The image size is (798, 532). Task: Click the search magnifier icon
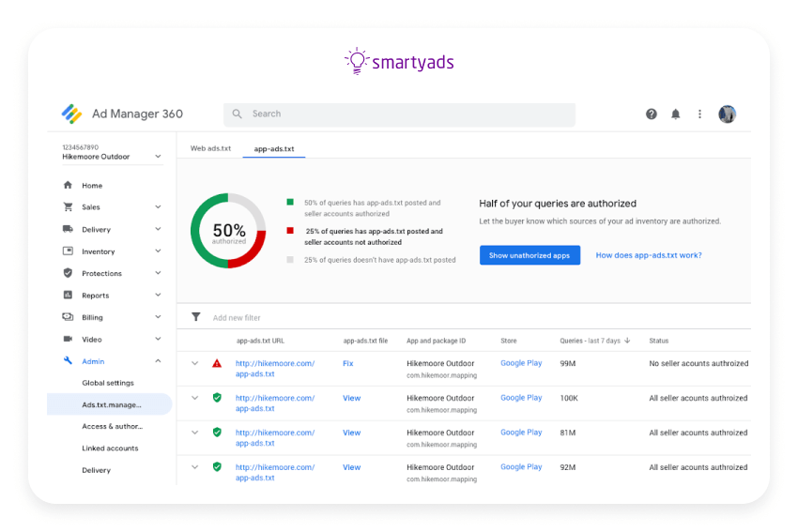pos(238,114)
